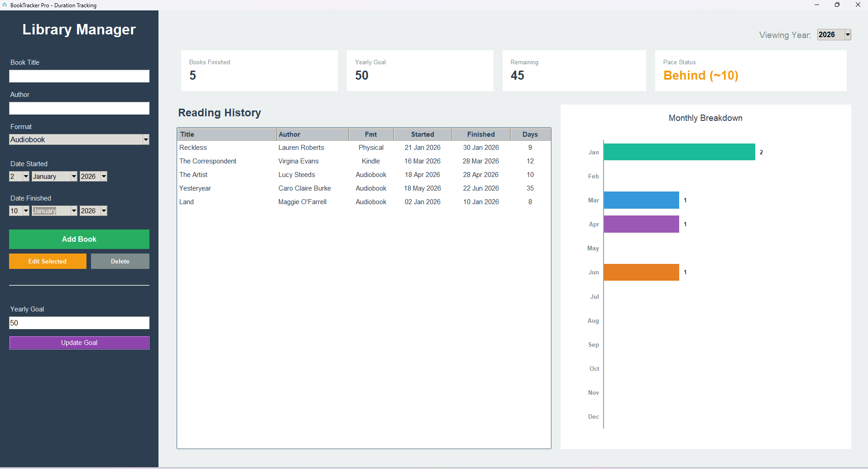Click the gray Delete button
Screen dimensions: 868x469
pos(120,261)
